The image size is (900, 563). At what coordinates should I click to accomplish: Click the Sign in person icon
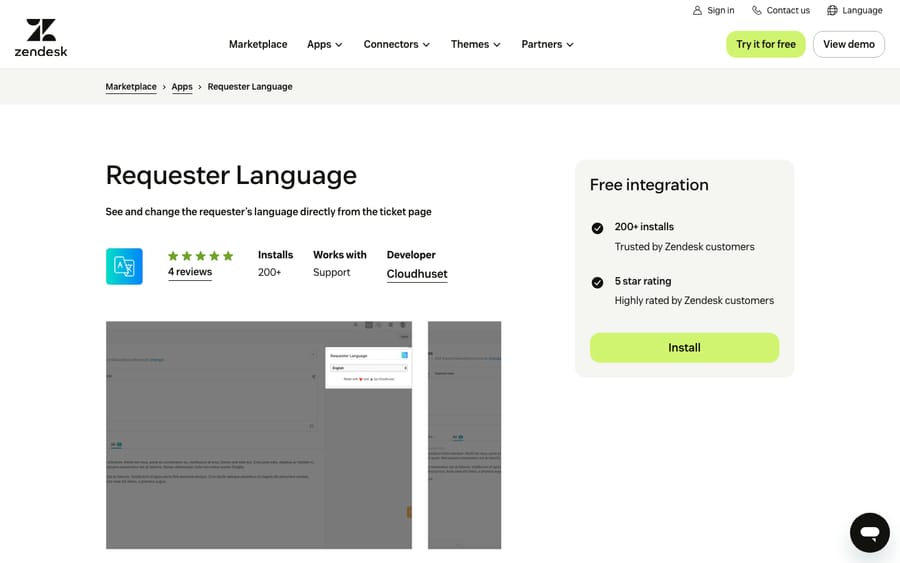click(697, 10)
